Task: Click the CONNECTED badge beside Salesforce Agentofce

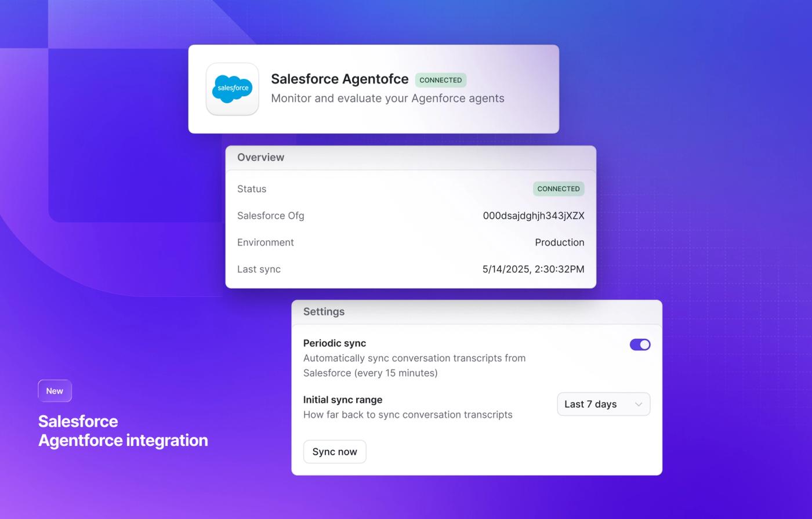Action: (441, 80)
